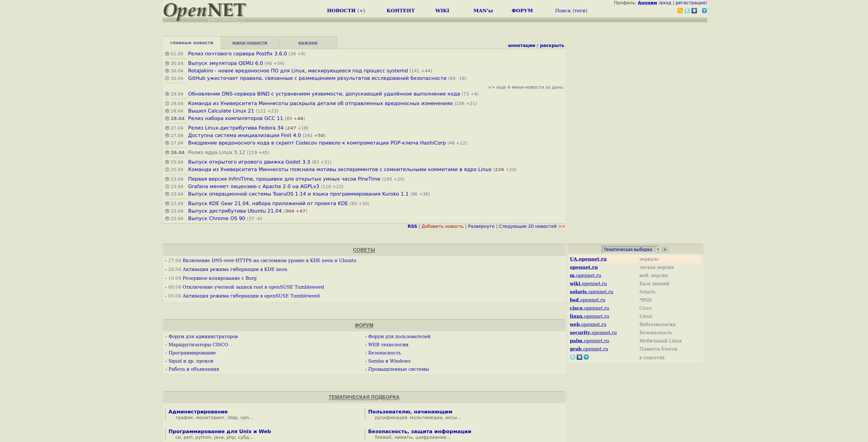Open the WIKI menu item
The image size is (868, 442).
[x=442, y=11]
